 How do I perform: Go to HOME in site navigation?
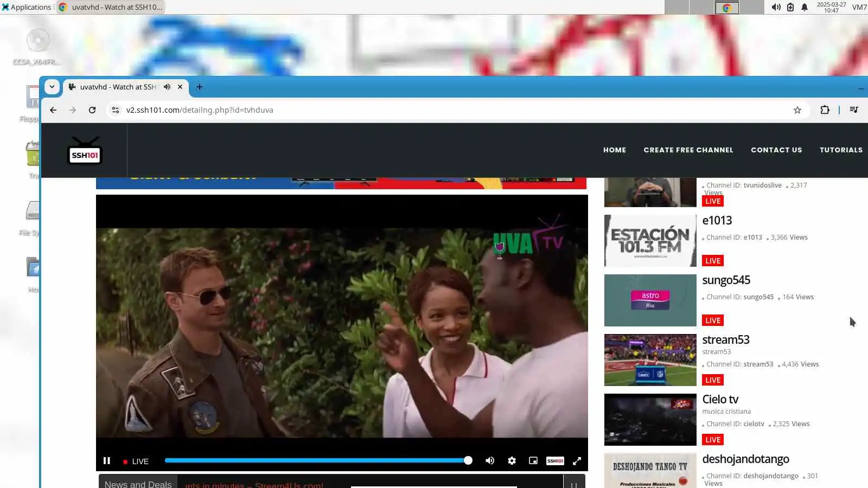(x=615, y=150)
